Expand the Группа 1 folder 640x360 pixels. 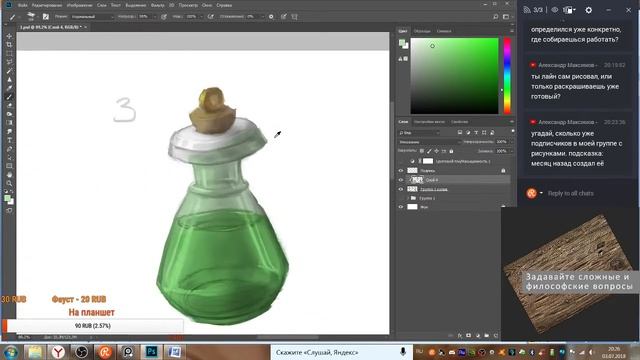click(x=407, y=198)
